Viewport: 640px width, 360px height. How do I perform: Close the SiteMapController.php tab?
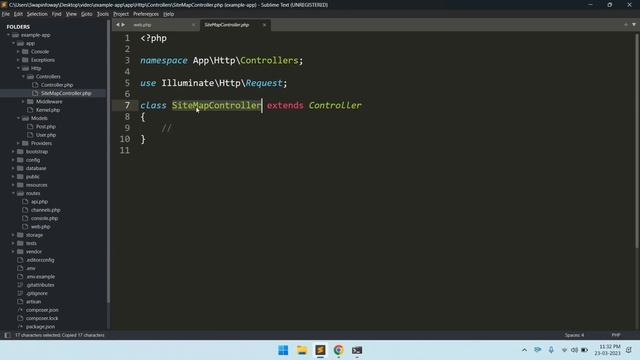[264, 25]
